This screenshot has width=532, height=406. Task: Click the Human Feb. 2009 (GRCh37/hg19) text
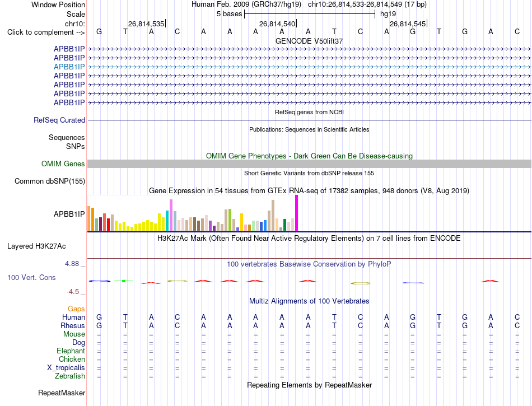coord(246,4)
